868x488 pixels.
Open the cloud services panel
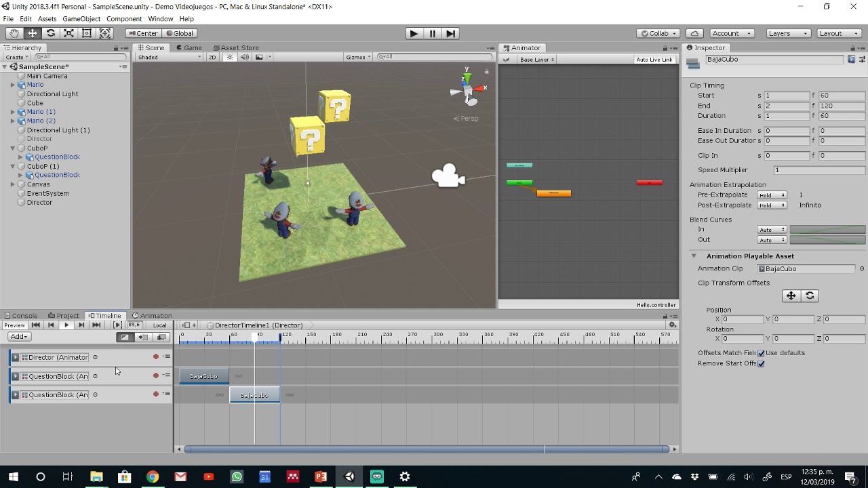pos(694,33)
